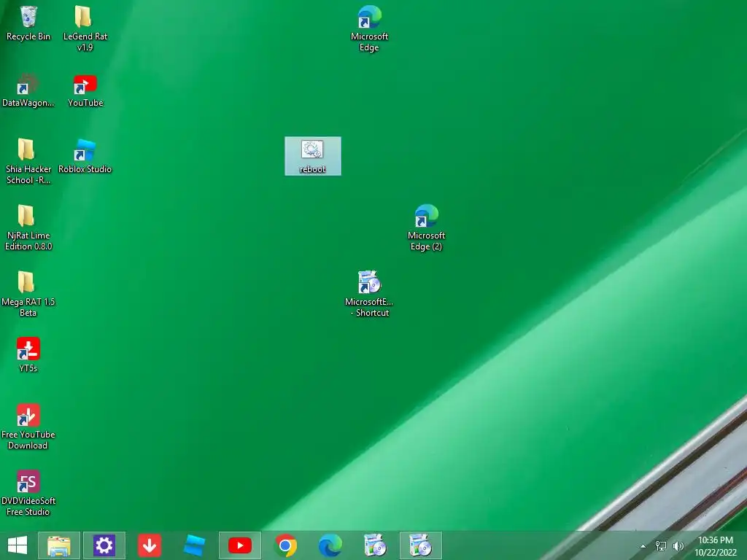Image resolution: width=747 pixels, height=560 pixels.
Task: Select the DataWagon shortcut icon
Action: click(x=28, y=90)
